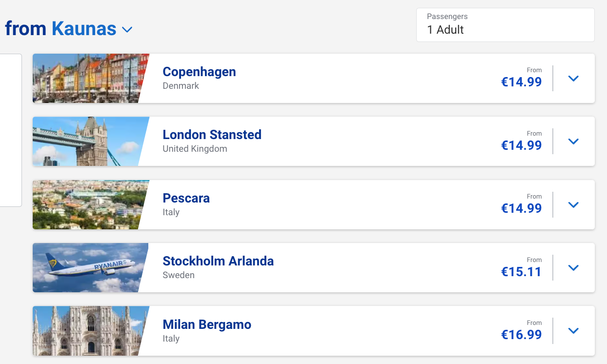Screen dimensions: 607x364
Task: Select the Copenhagen destination name
Action: point(199,72)
